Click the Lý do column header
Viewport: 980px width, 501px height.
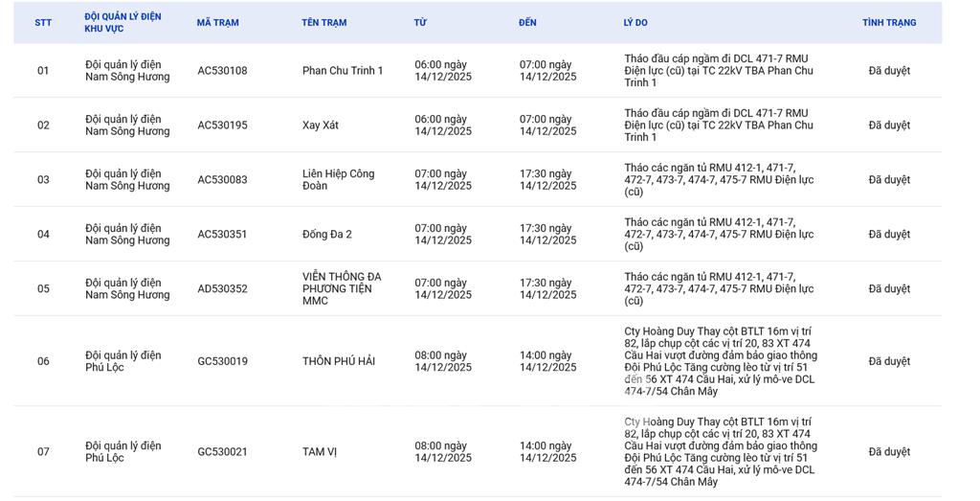(635, 22)
